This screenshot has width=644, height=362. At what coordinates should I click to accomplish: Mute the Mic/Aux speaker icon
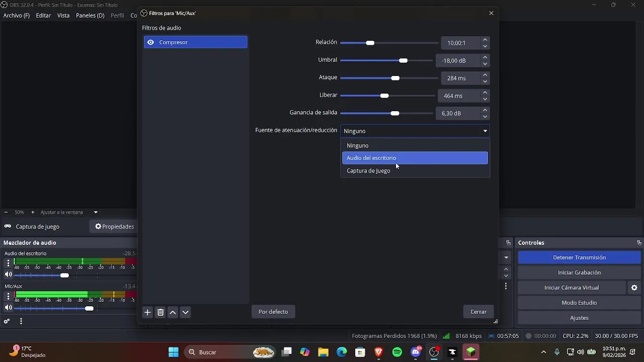8,308
